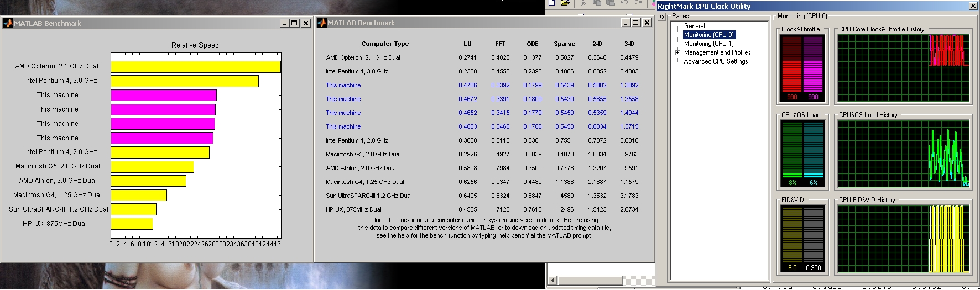This screenshot has height=290, width=980.
Task: Click 8% green load readout
Action: [x=793, y=182]
